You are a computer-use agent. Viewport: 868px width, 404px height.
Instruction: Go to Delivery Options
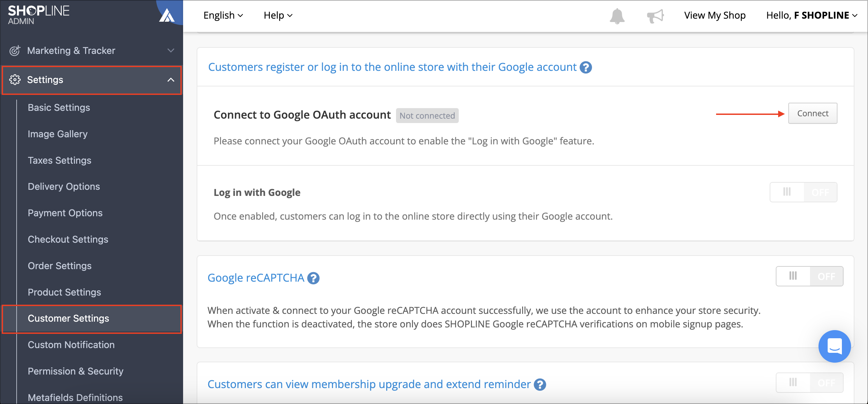pyautogui.click(x=64, y=186)
